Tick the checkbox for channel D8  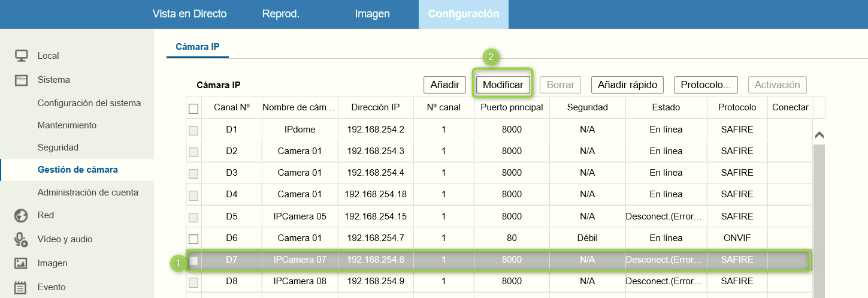(x=193, y=282)
